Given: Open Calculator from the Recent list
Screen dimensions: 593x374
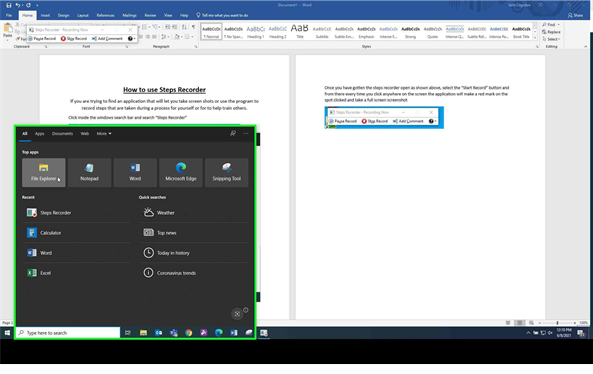Looking at the screenshot, I should 77,233.
